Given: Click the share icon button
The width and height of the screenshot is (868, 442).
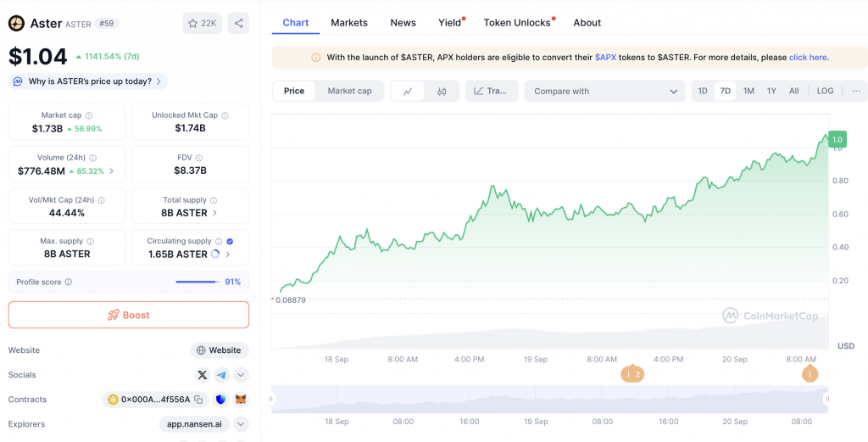Looking at the screenshot, I should [238, 23].
